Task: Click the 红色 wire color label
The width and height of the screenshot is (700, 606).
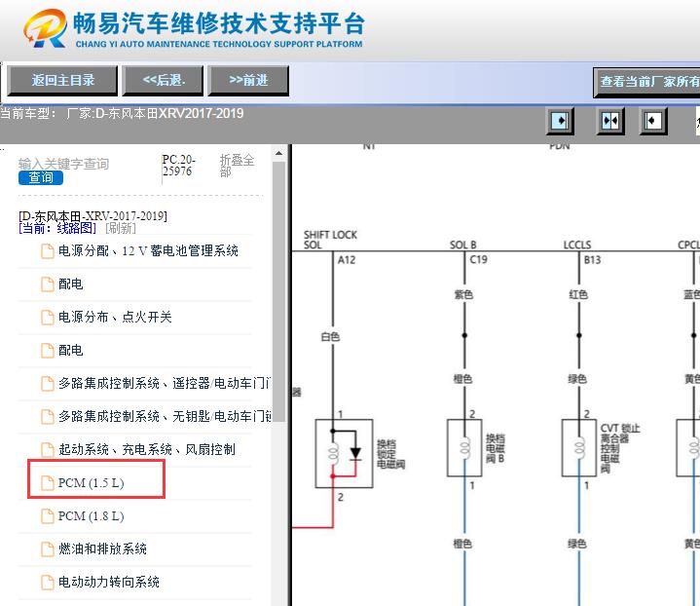Action: tap(578, 294)
